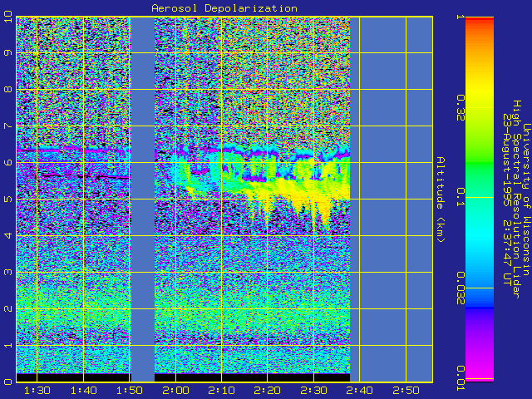This screenshot has width=532, height=399.
Task: Click the 2:50 time axis label
Action: (x=406, y=391)
